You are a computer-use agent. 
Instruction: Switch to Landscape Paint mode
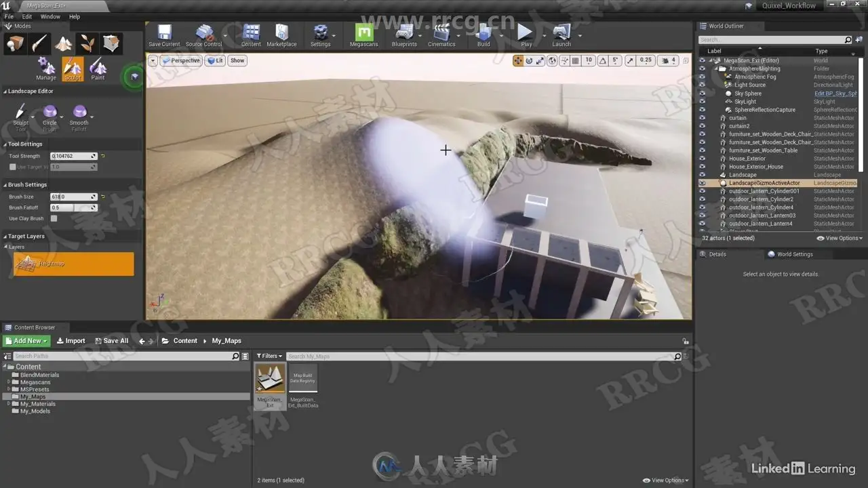98,68
